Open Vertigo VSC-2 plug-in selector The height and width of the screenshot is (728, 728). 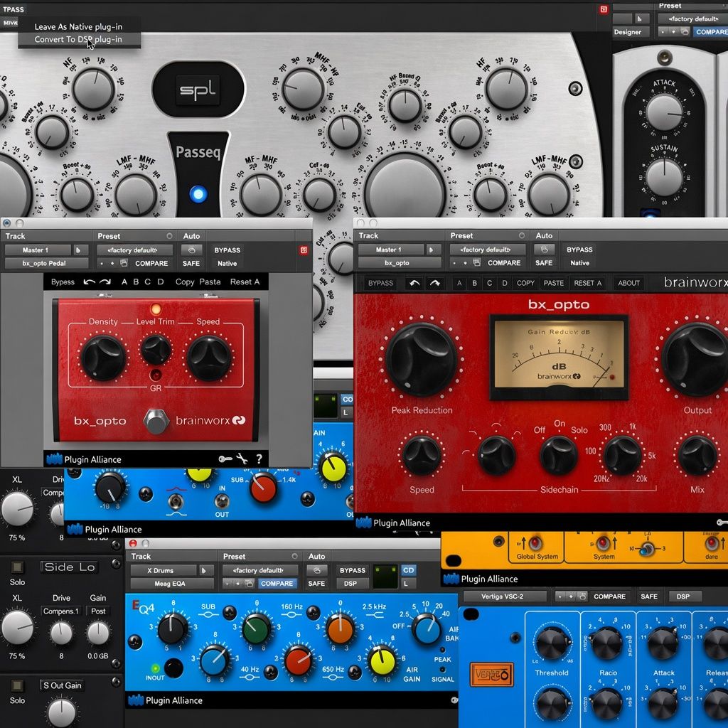[x=505, y=596]
